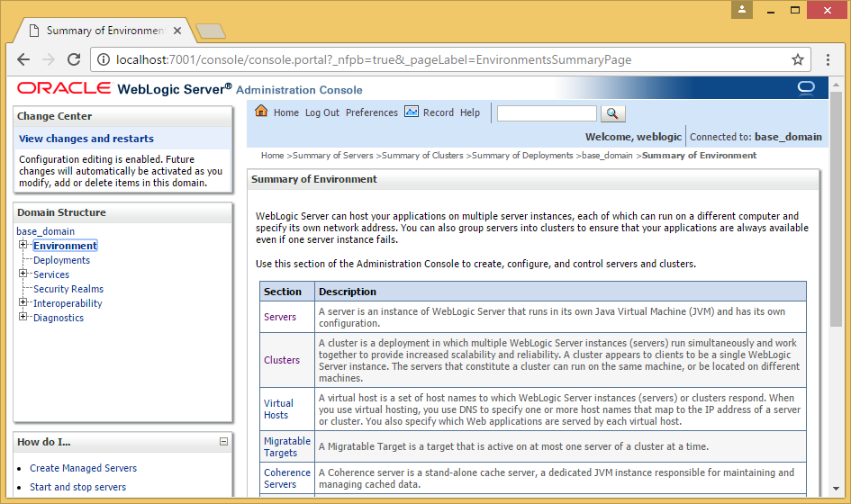Image resolution: width=851 pixels, height=504 pixels.
Task: Click View changes and restarts link
Action: (86, 139)
